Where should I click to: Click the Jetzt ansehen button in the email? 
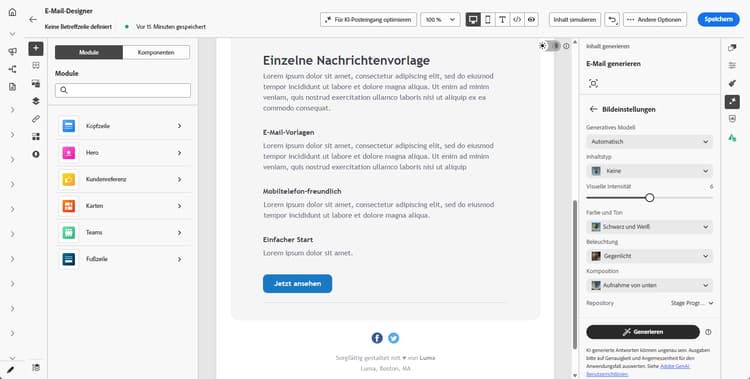point(298,284)
